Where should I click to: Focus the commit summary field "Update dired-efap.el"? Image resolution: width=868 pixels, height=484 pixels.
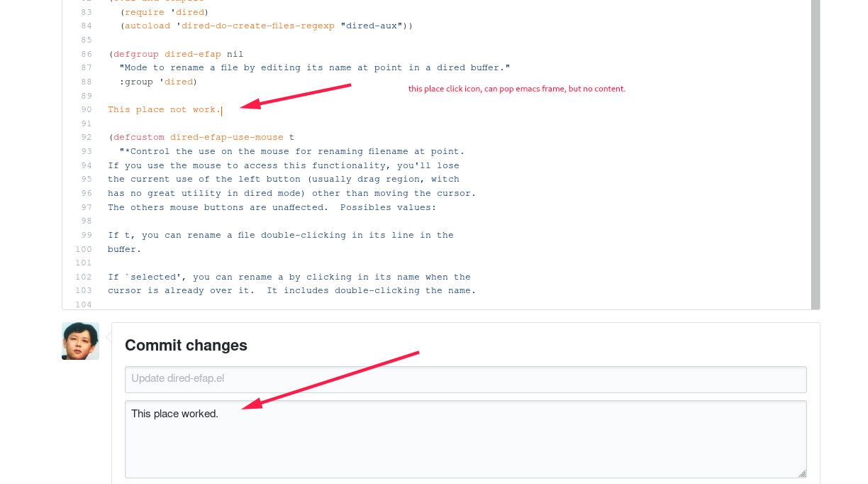tap(465, 379)
